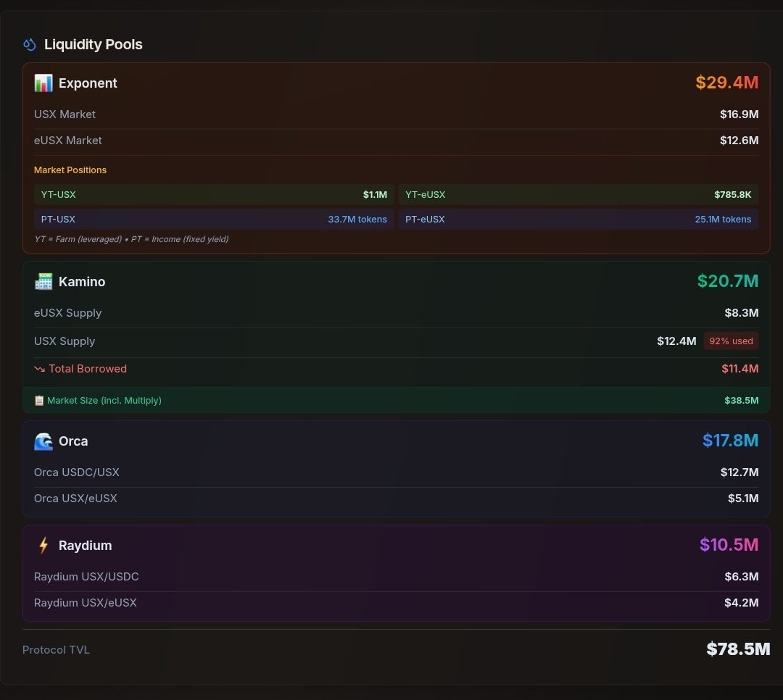Open the PT-USX position tile
Screen dimensions: 783x700
point(214,219)
